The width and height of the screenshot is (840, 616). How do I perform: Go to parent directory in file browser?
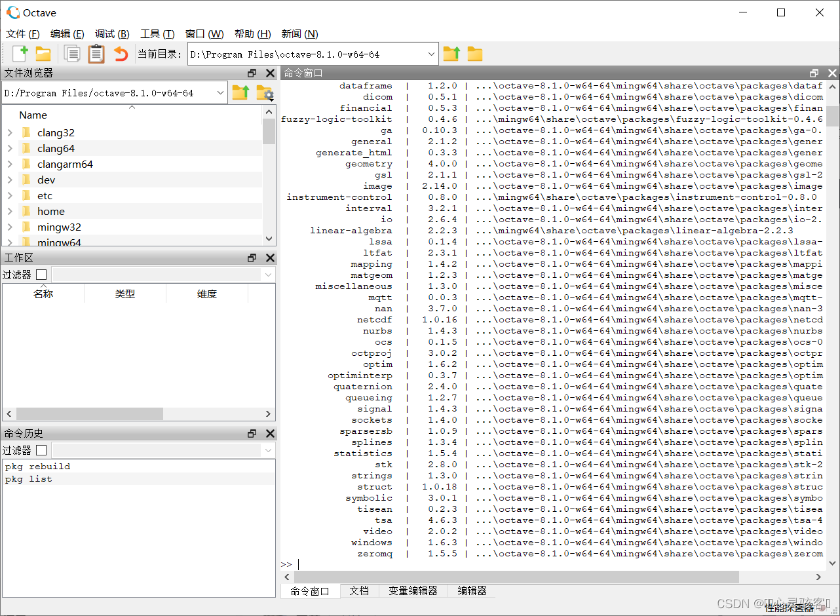point(240,92)
